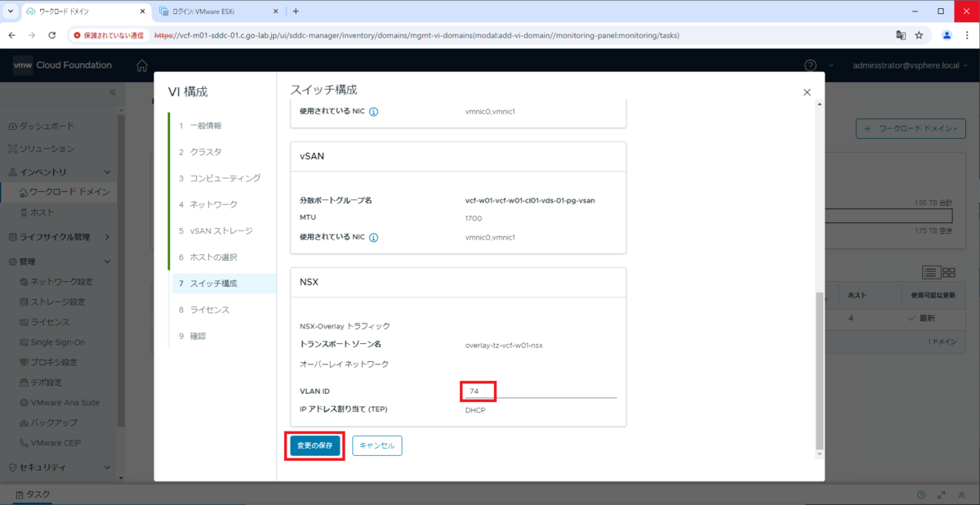Collapse sidebar with double-chevron icon

click(113, 92)
